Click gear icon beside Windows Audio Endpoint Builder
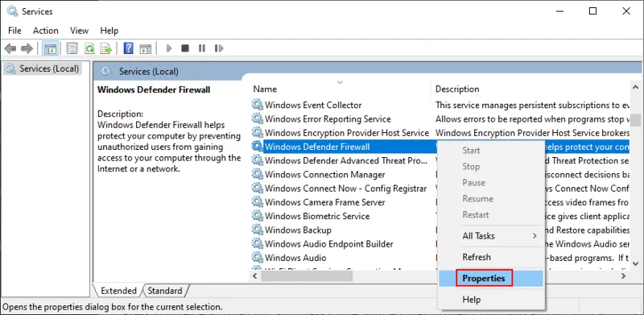 258,243
